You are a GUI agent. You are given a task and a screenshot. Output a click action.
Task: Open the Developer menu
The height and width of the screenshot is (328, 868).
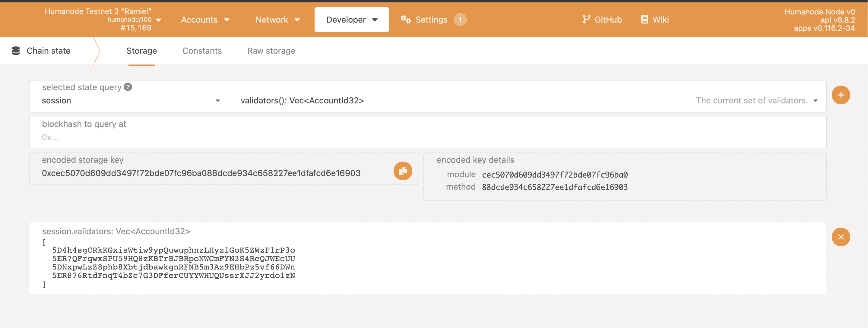[351, 20]
